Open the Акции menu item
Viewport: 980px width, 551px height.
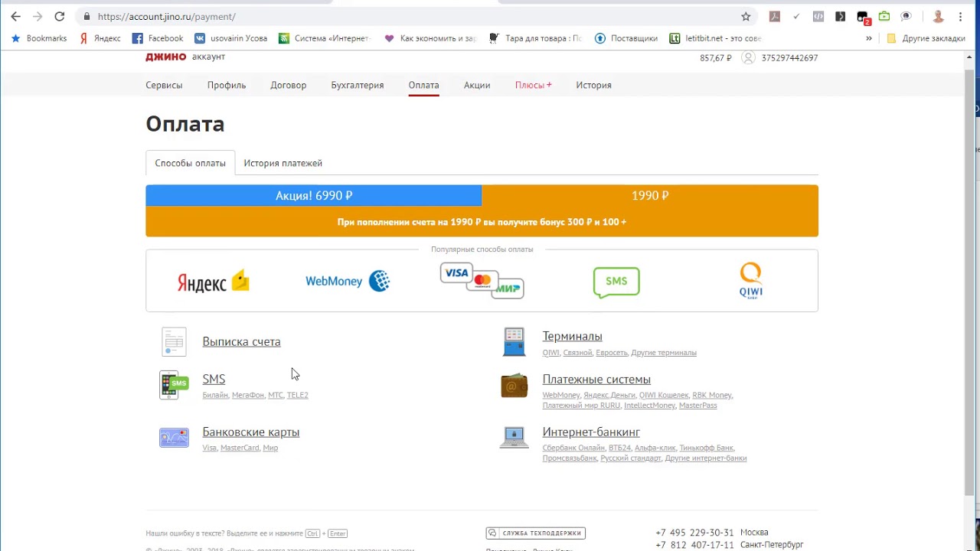(477, 85)
